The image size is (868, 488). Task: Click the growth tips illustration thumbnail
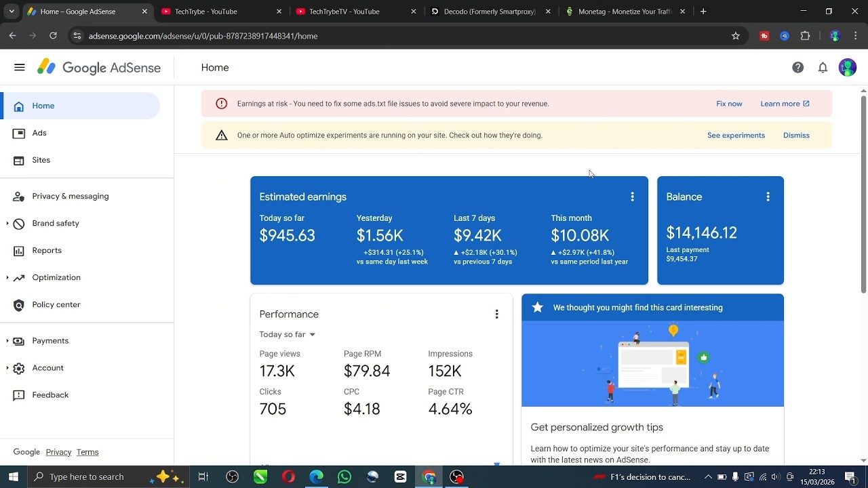(652, 364)
